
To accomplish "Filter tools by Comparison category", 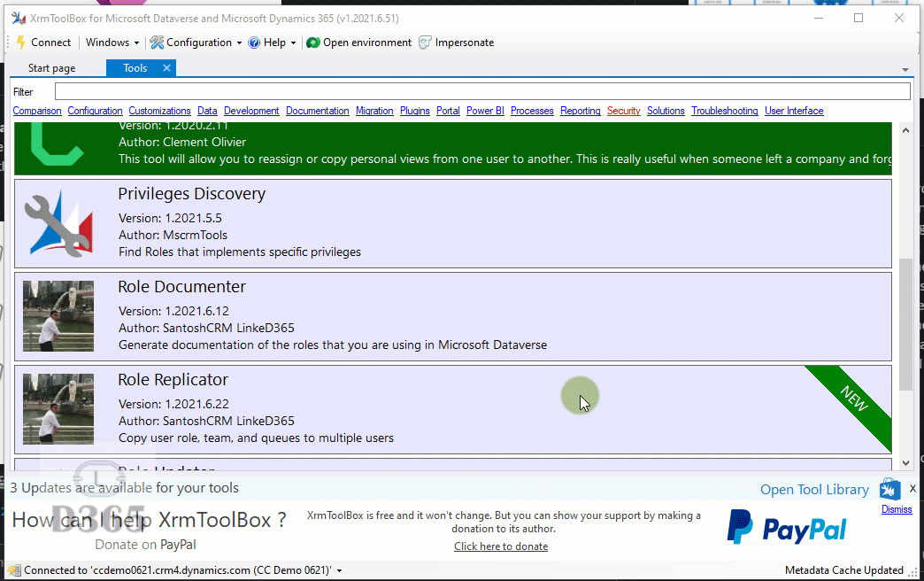I will pyautogui.click(x=37, y=111).
